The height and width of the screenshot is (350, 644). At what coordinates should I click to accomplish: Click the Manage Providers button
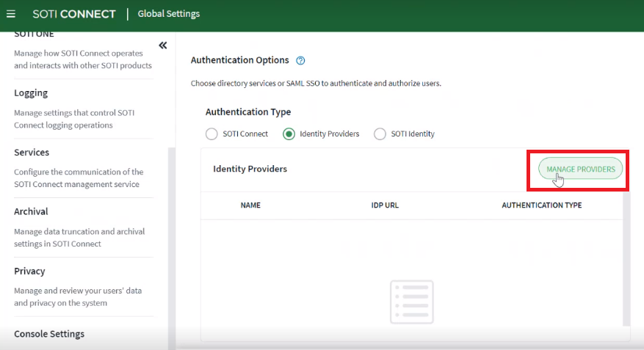tap(580, 169)
